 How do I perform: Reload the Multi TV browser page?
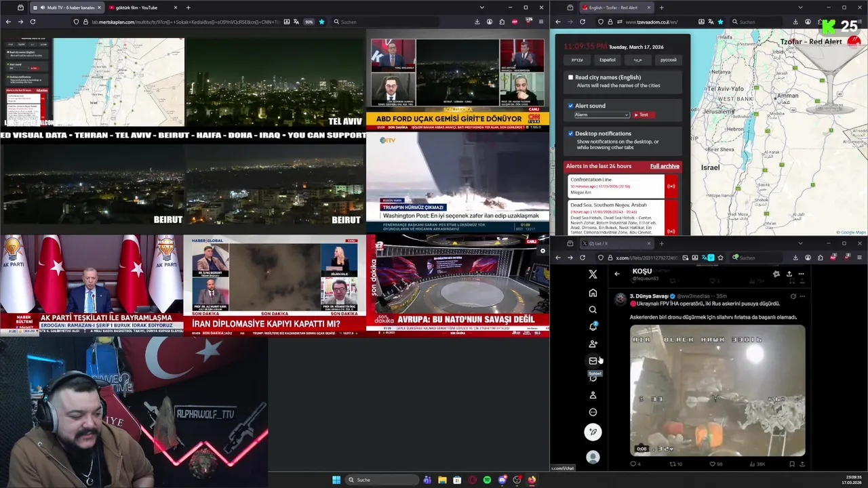33,22
